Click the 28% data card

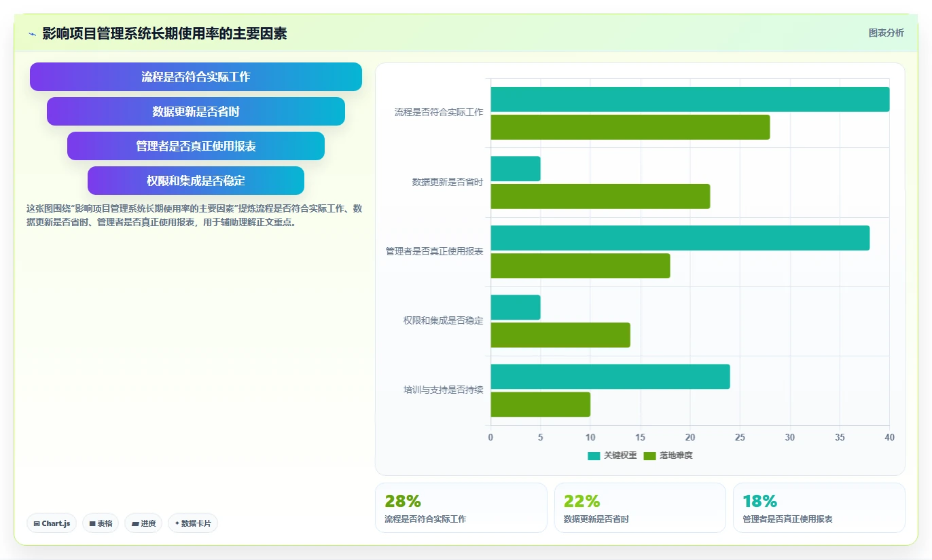tap(461, 508)
